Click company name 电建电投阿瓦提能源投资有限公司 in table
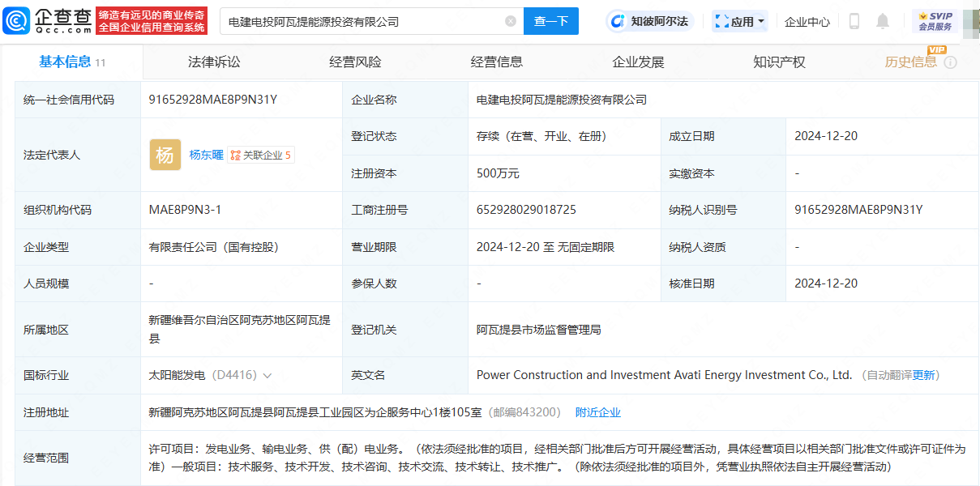 562,100
